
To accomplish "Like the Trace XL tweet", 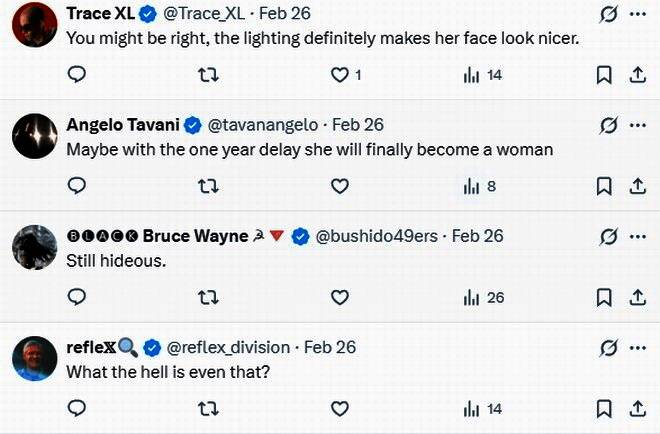I will (x=340, y=75).
